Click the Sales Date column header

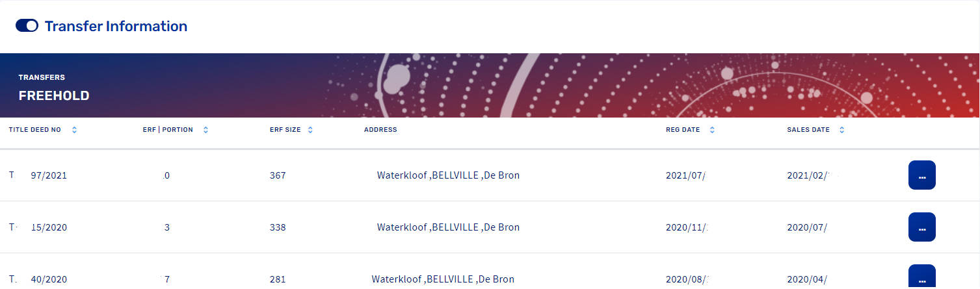[808, 130]
